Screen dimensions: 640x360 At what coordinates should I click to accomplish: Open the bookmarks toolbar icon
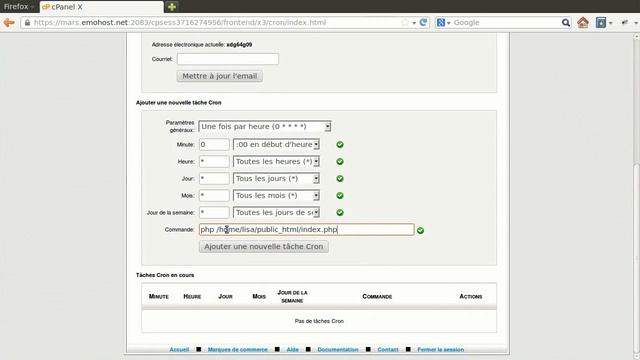tap(601, 22)
